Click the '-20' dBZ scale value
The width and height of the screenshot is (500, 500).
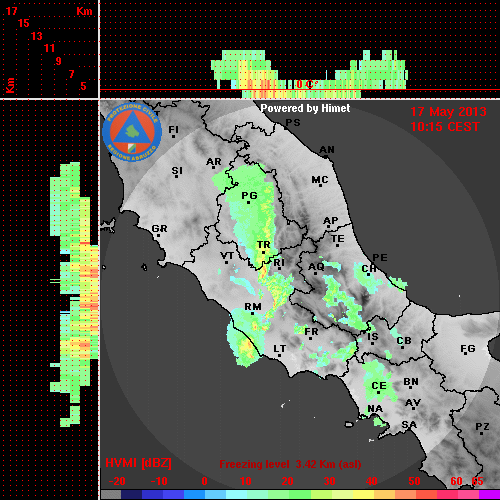tap(117, 481)
